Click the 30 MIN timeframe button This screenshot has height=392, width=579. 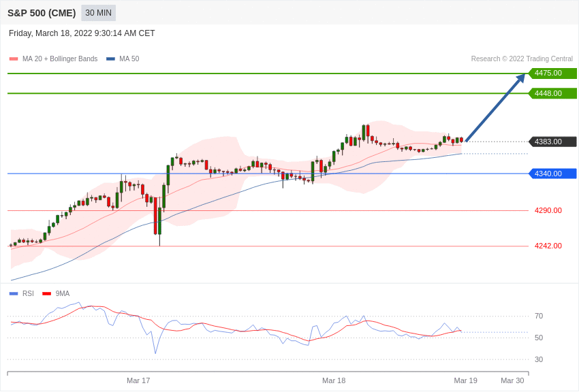[98, 13]
